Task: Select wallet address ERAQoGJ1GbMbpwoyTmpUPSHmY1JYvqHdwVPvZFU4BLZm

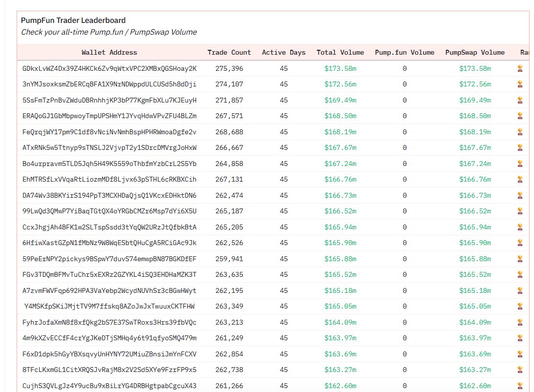Action: 109,116
